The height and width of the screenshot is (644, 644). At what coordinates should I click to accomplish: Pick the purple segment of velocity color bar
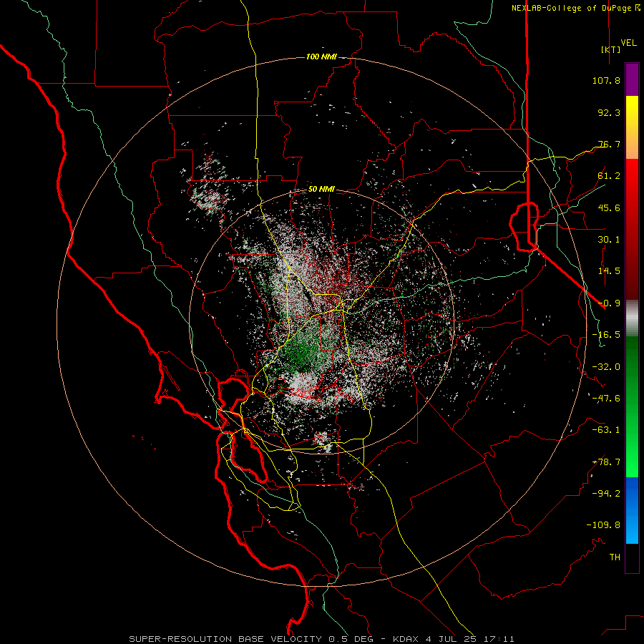click(632, 79)
